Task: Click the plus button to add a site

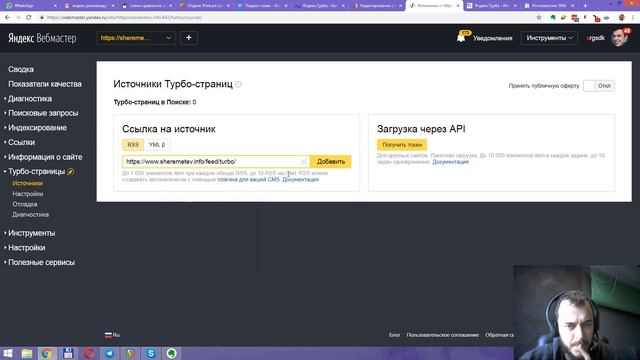Action: point(189,38)
